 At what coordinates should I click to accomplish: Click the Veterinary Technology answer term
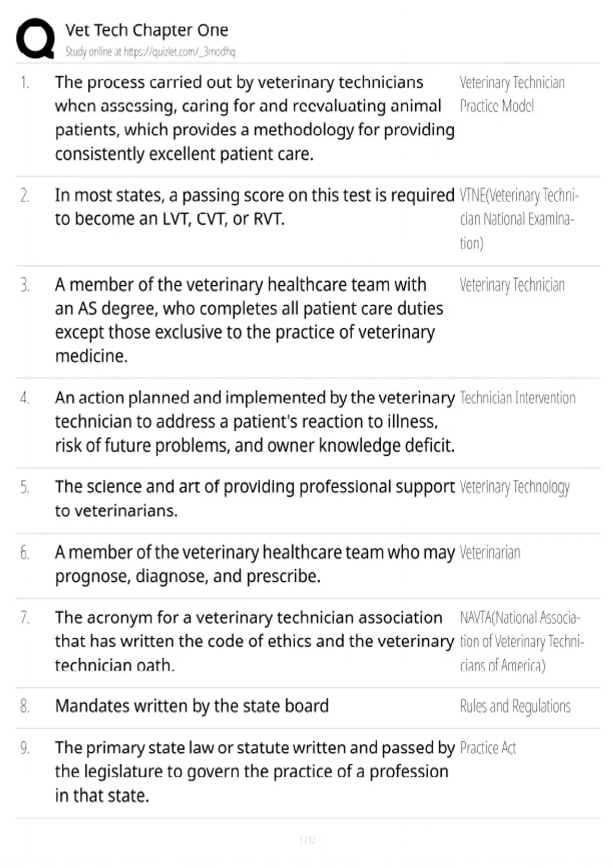point(514,488)
